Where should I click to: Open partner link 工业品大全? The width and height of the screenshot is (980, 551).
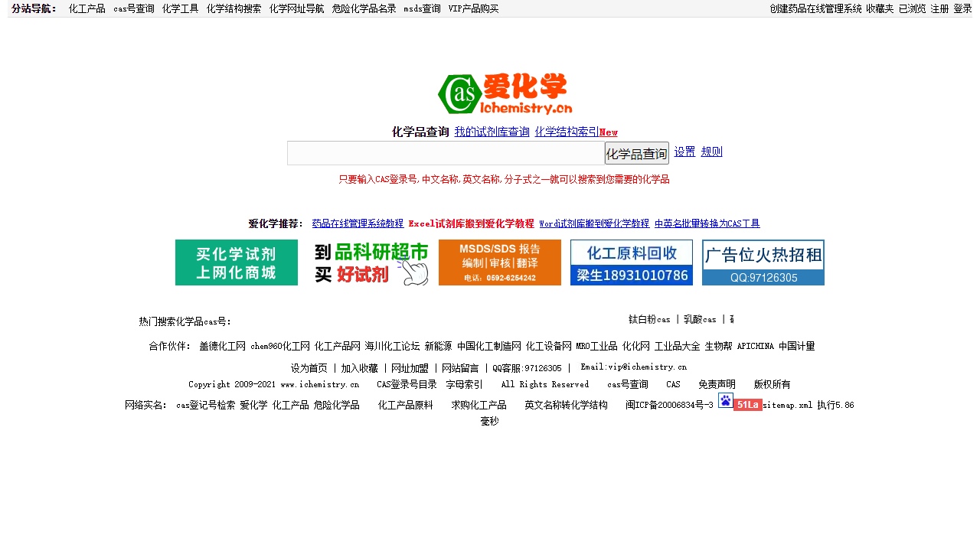678,346
